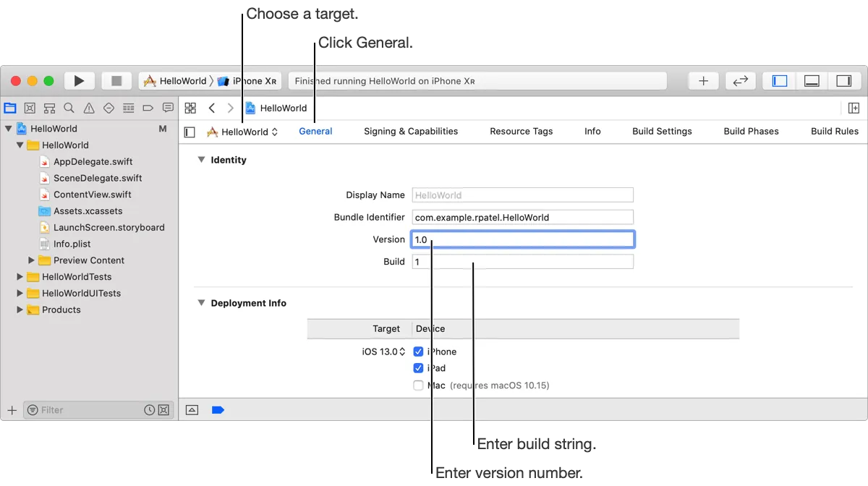The image size is (868, 486).
Task: Switch to Signing & Capabilities tab
Action: [x=411, y=131]
